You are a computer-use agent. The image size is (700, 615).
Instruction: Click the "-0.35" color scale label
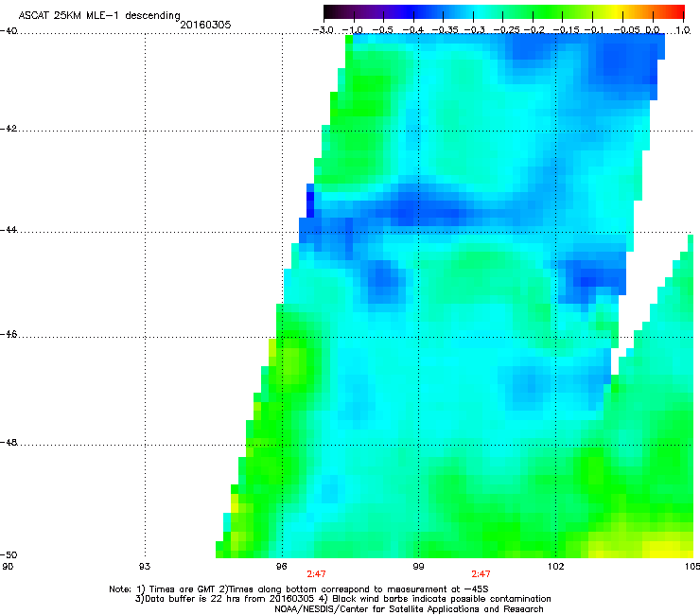click(x=442, y=30)
